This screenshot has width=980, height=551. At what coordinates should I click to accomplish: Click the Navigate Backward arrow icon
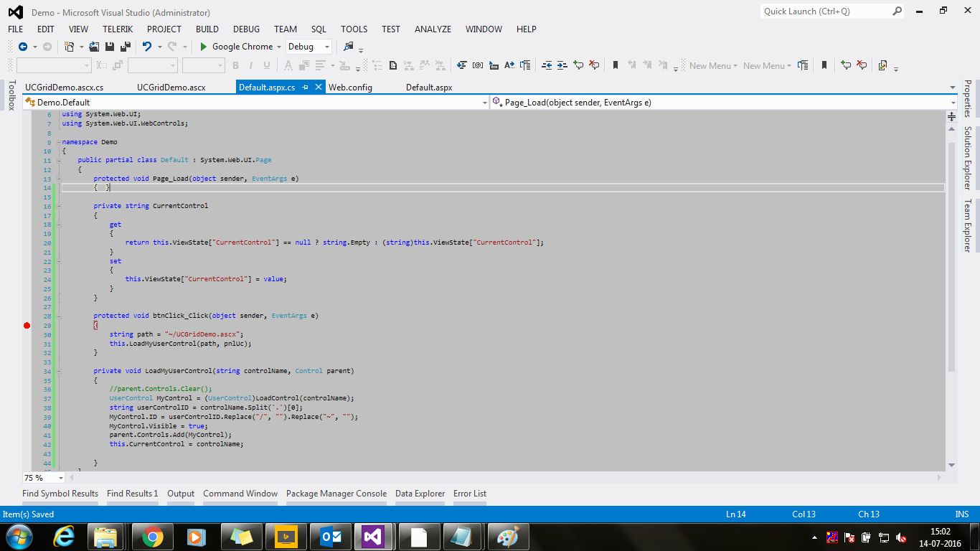coord(22,47)
